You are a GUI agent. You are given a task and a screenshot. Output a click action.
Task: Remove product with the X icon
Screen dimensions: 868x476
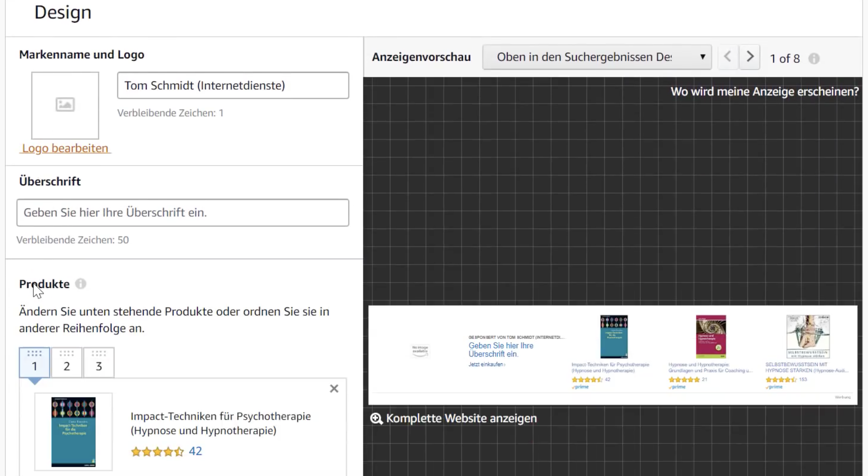pyautogui.click(x=334, y=389)
